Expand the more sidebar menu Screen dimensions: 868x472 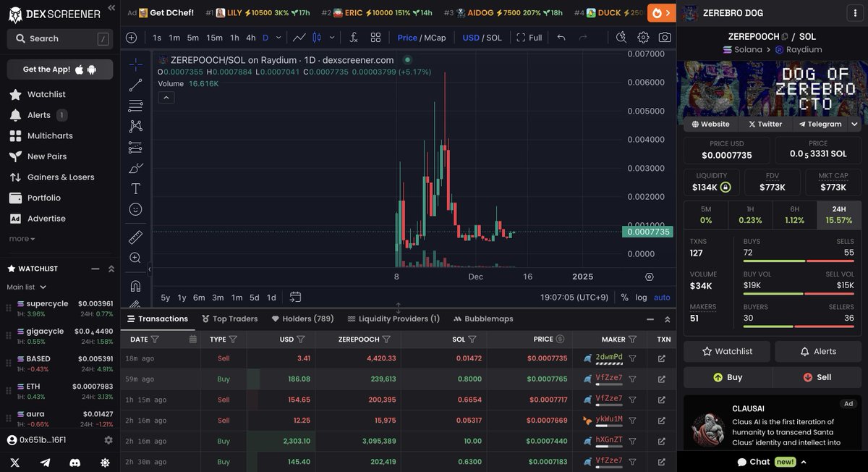click(x=22, y=239)
